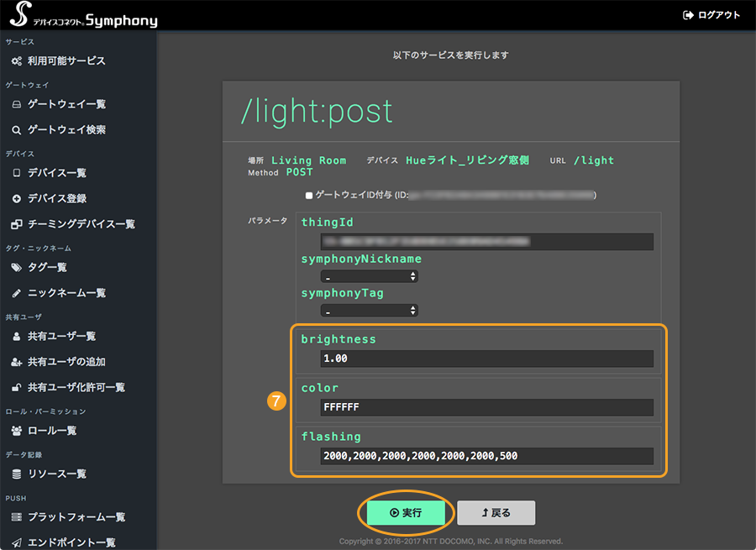
Task: Click the thingId parameter label
Action: pyautogui.click(x=328, y=223)
